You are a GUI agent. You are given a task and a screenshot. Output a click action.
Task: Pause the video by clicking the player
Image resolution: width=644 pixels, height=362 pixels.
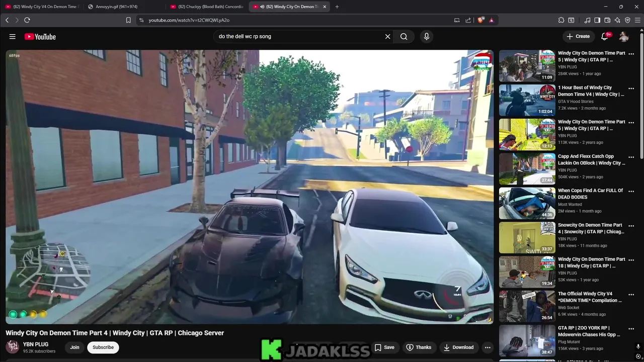pos(250,187)
